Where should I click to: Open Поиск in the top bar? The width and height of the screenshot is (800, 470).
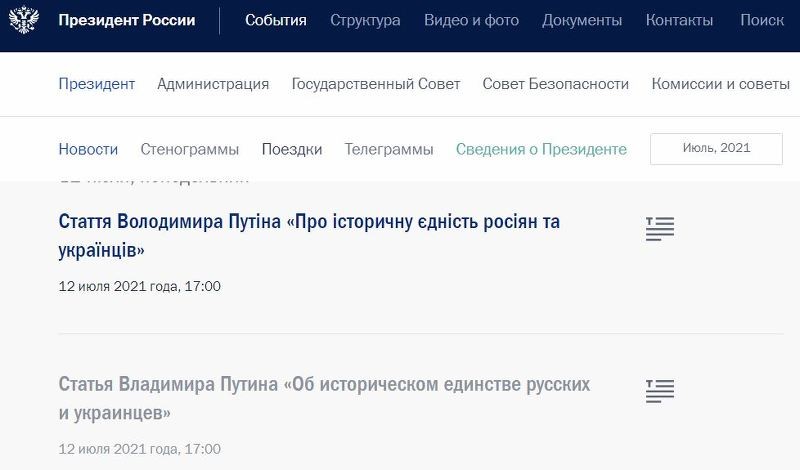[762, 20]
